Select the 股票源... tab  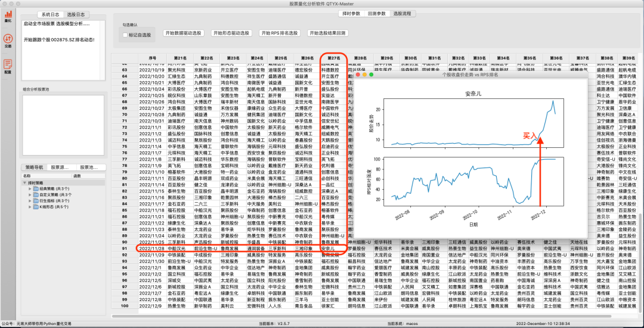(62, 168)
